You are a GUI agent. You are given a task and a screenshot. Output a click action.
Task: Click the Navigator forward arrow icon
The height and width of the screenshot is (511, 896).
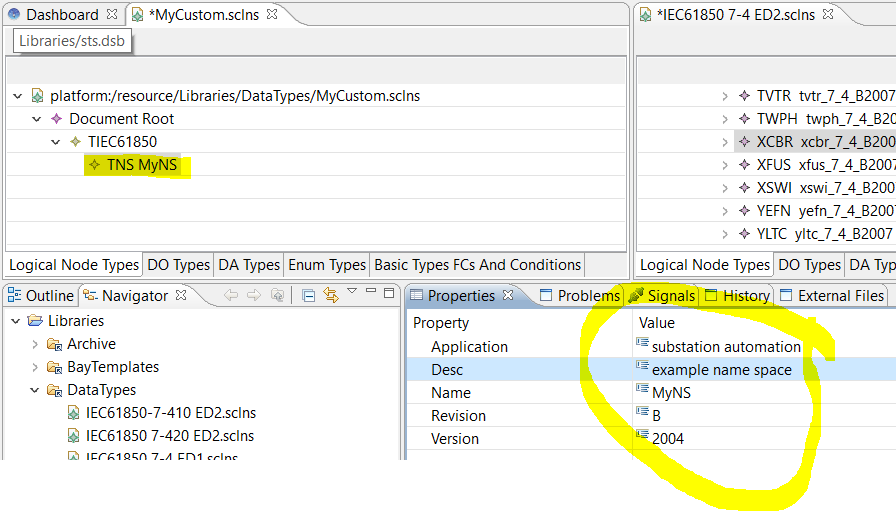[x=253, y=296]
